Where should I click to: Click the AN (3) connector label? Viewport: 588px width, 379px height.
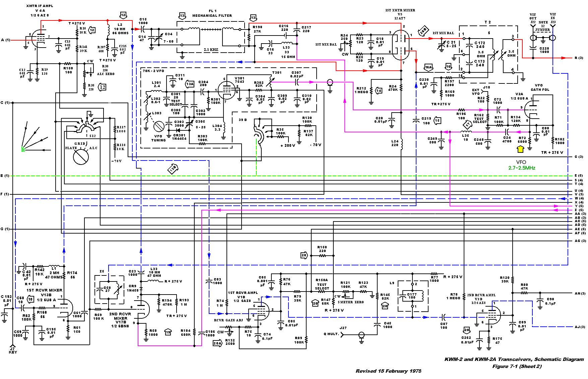tap(580, 293)
